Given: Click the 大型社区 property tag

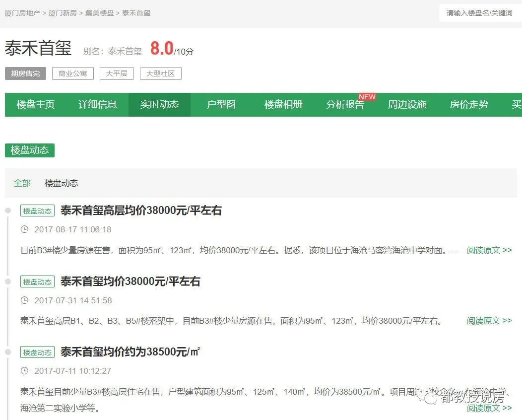Looking at the screenshot, I should click(x=161, y=73).
